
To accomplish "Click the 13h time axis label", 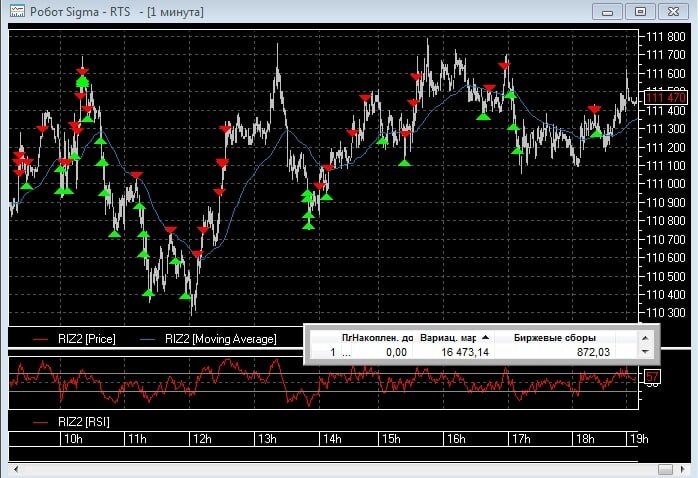I will tap(267, 439).
